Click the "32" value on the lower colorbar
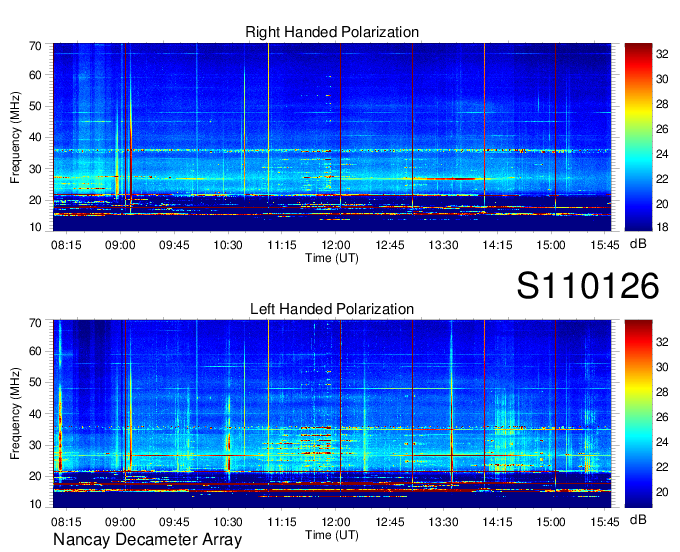 [x=662, y=342]
